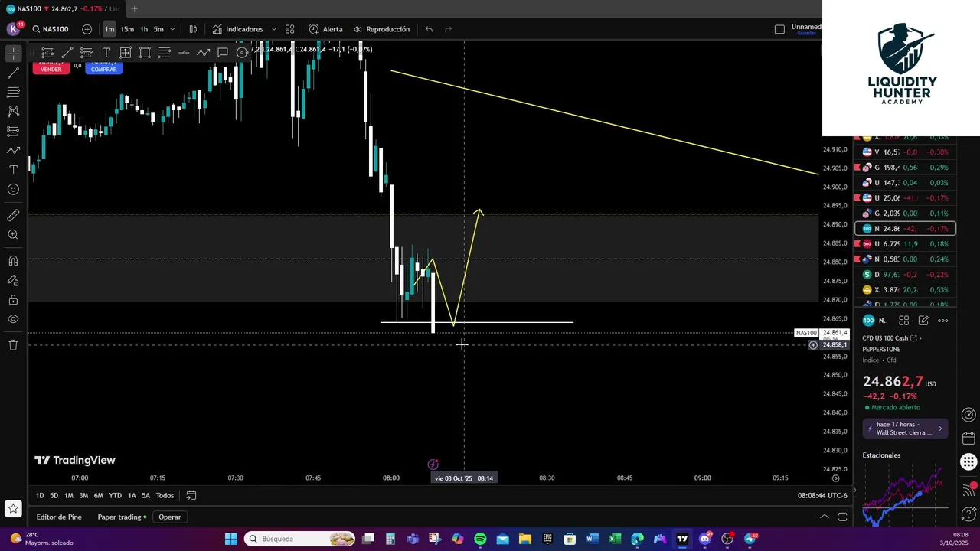Open the Editor de Pine tab
The width and height of the screenshot is (980, 551).
[59, 517]
